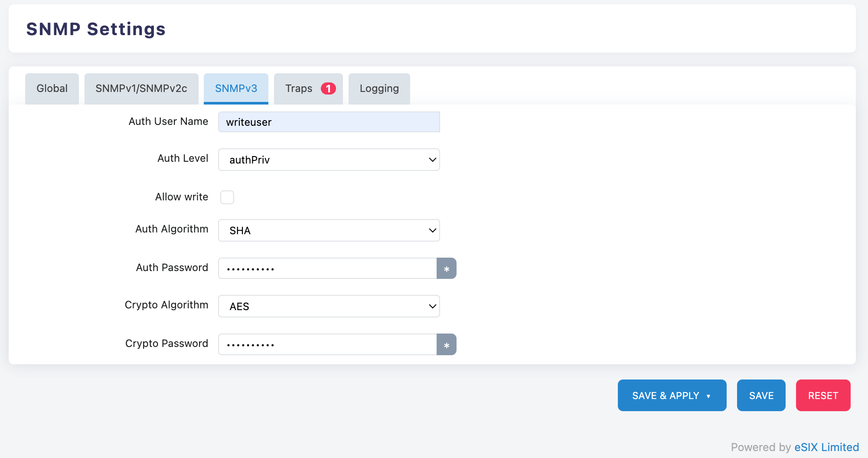Screen dimensions: 868x458
Task: Go to the Traps tab
Action: click(299, 88)
